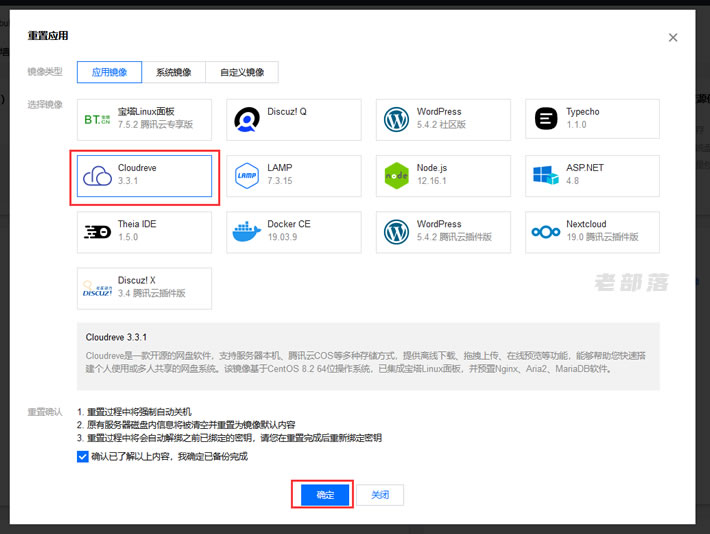Pick the Discuz! Q logo icon
The width and height of the screenshot is (710, 534).
pyautogui.click(x=247, y=119)
